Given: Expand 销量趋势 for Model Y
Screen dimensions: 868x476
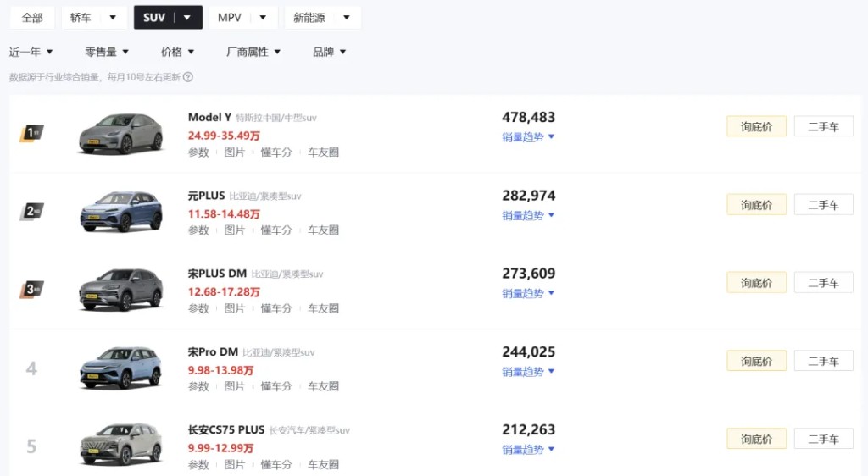Looking at the screenshot, I should pyautogui.click(x=528, y=137).
